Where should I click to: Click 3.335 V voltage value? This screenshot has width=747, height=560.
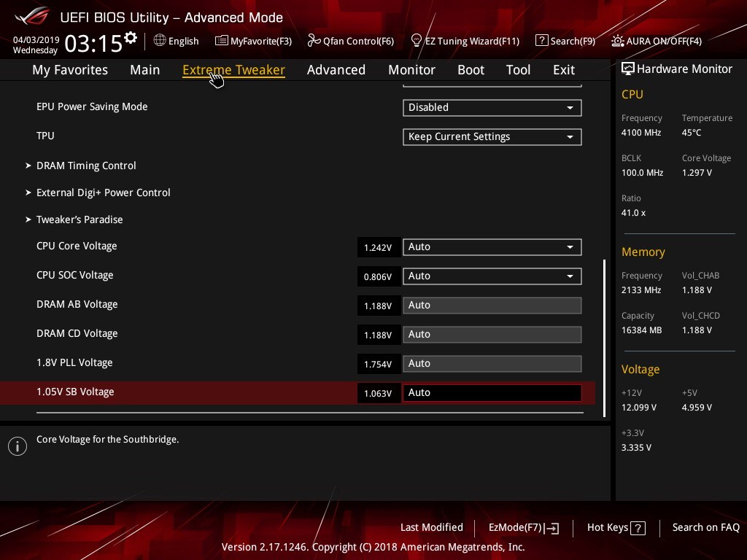point(636,448)
